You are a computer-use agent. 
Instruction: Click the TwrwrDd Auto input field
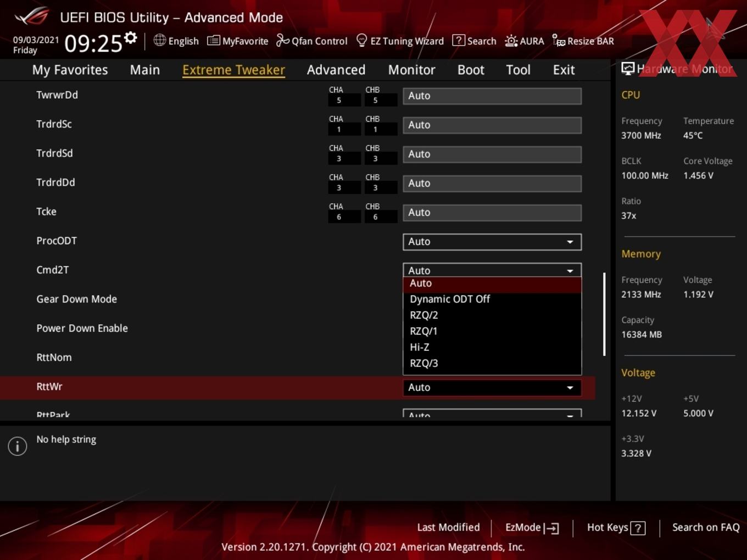pos(492,96)
